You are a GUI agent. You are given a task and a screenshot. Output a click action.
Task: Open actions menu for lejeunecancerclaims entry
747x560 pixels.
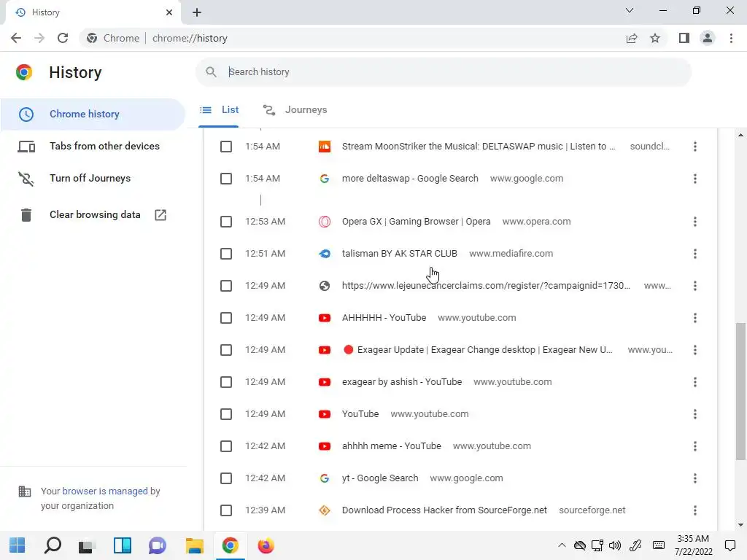pos(695,286)
